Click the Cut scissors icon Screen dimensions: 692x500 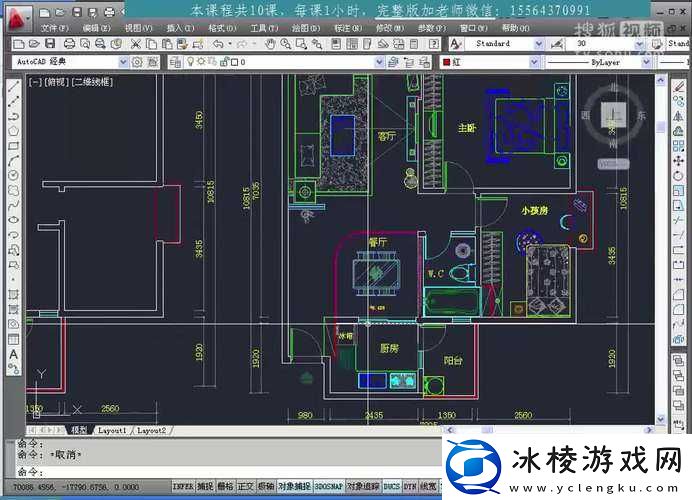136,44
